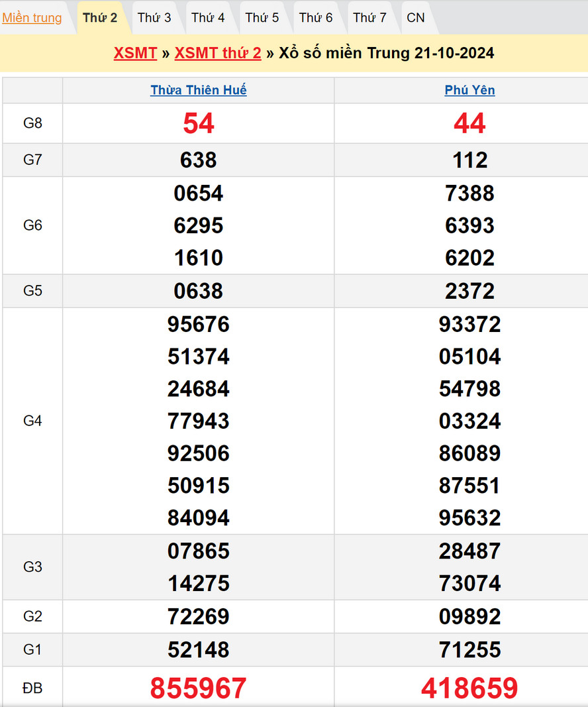588x707 pixels.
Task: Click the special prize number 418659
Action: click(x=469, y=688)
